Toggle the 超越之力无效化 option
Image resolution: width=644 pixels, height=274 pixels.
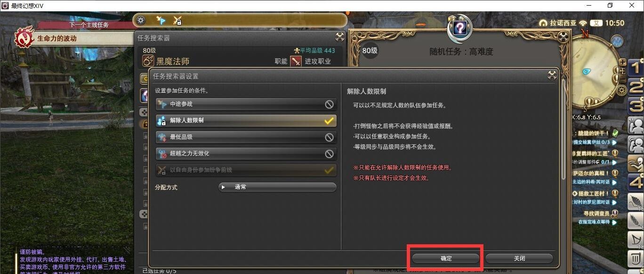point(246,154)
